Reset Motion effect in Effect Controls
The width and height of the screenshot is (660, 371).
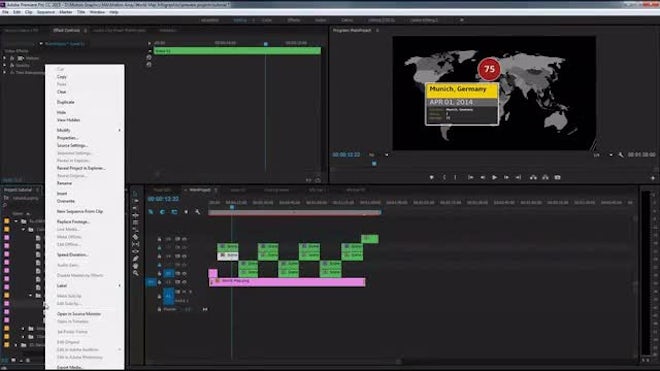149,58
